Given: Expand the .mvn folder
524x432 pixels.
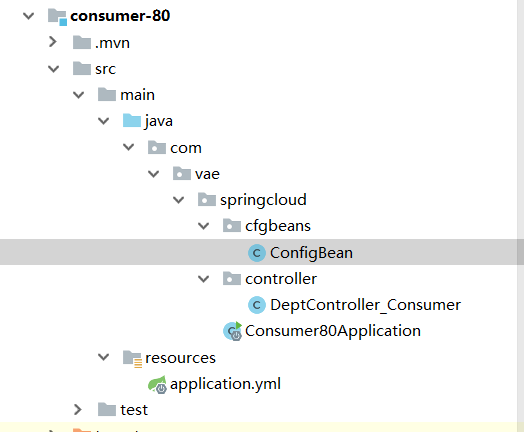Looking at the screenshot, I should 52,42.
